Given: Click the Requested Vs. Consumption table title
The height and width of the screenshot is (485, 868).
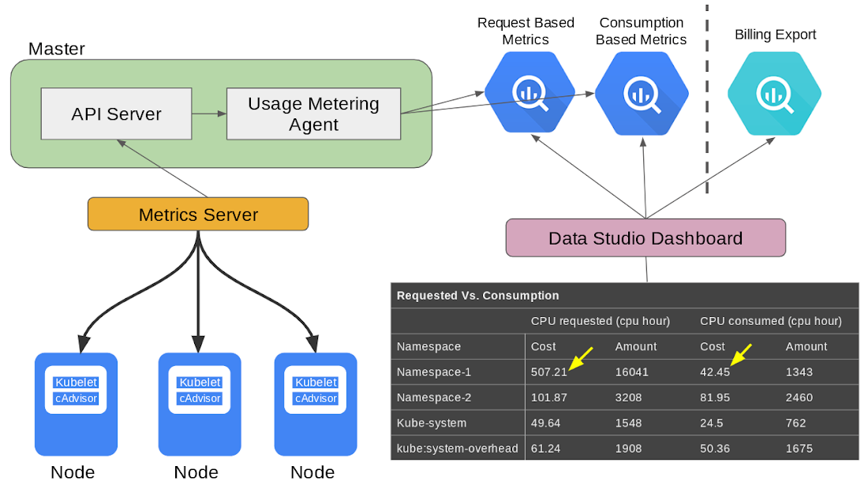Looking at the screenshot, I should click(x=477, y=295).
